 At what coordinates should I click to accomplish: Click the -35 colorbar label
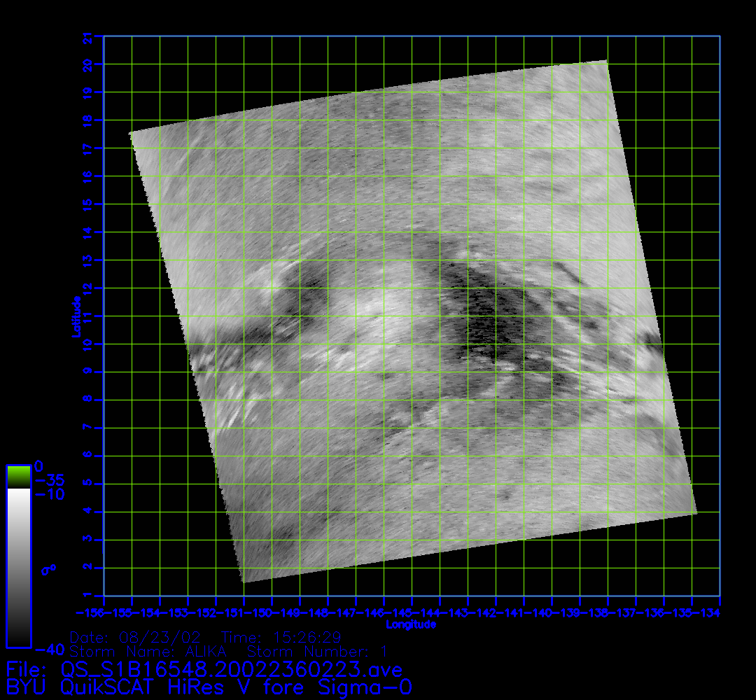(x=50, y=480)
